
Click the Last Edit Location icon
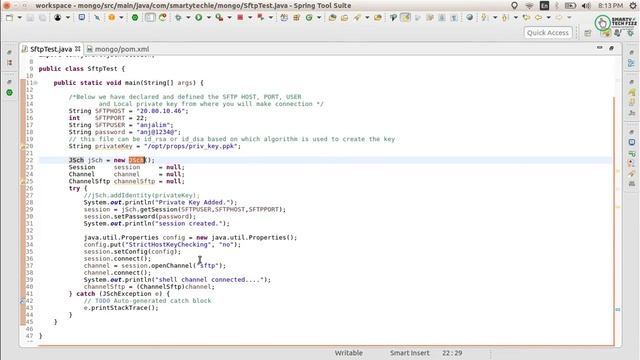[x=527, y=18]
